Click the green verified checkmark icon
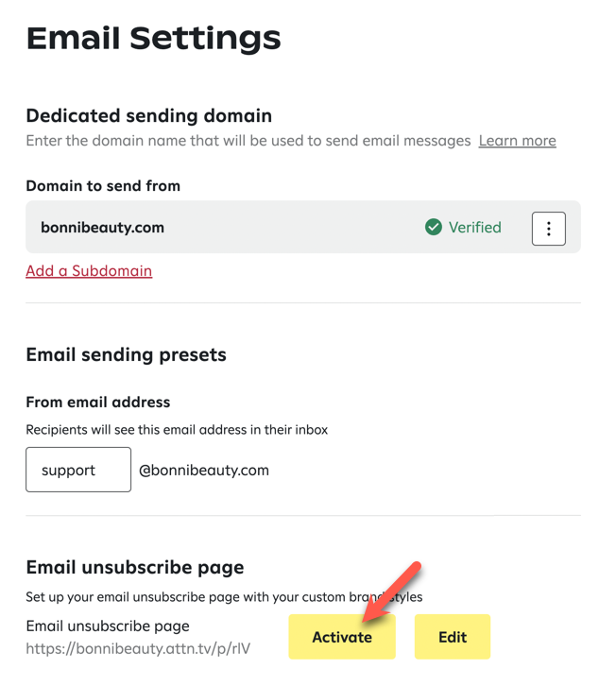616x686 pixels. (433, 227)
